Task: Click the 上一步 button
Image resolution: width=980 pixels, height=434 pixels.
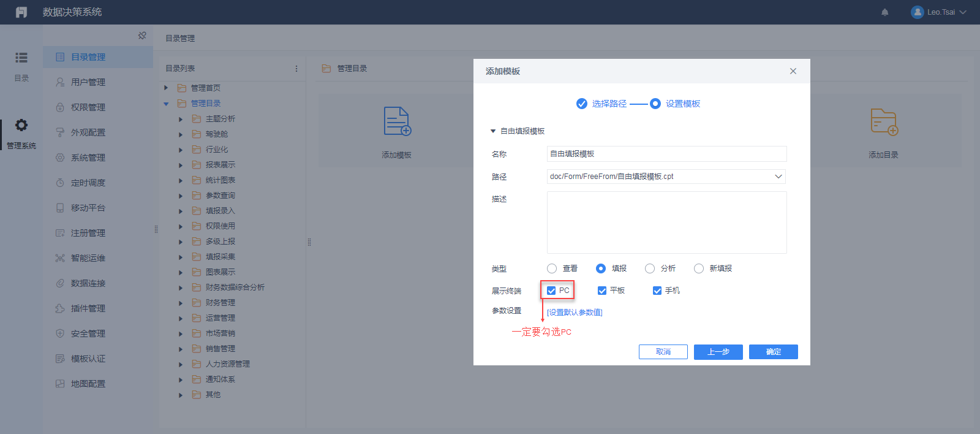Action: pyautogui.click(x=718, y=352)
